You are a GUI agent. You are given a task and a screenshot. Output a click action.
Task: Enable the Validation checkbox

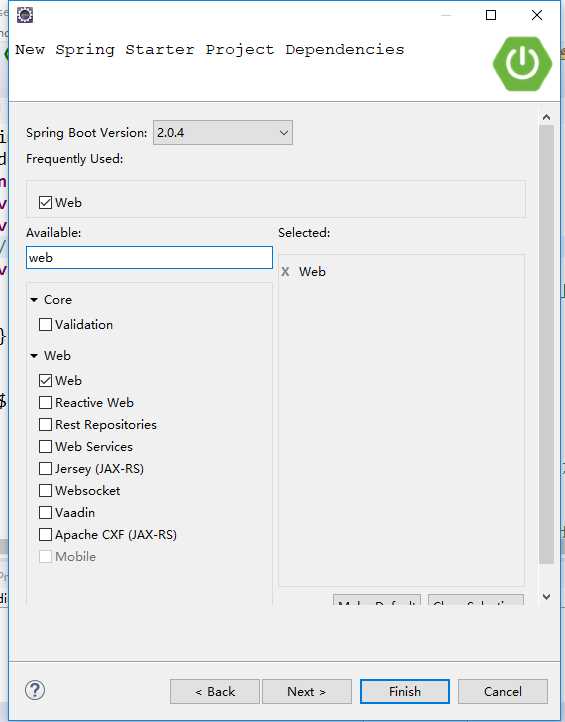tap(46, 325)
